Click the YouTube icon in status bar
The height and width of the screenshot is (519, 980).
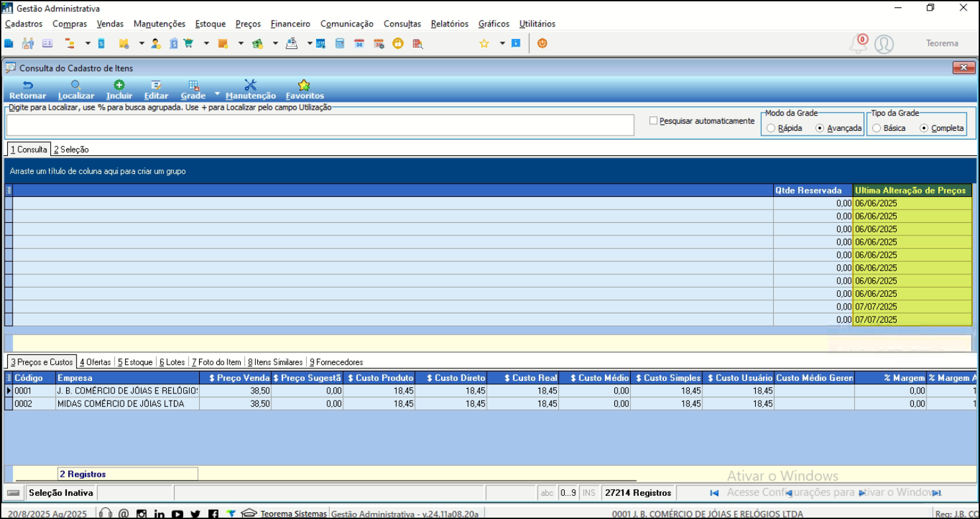coord(177,514)
